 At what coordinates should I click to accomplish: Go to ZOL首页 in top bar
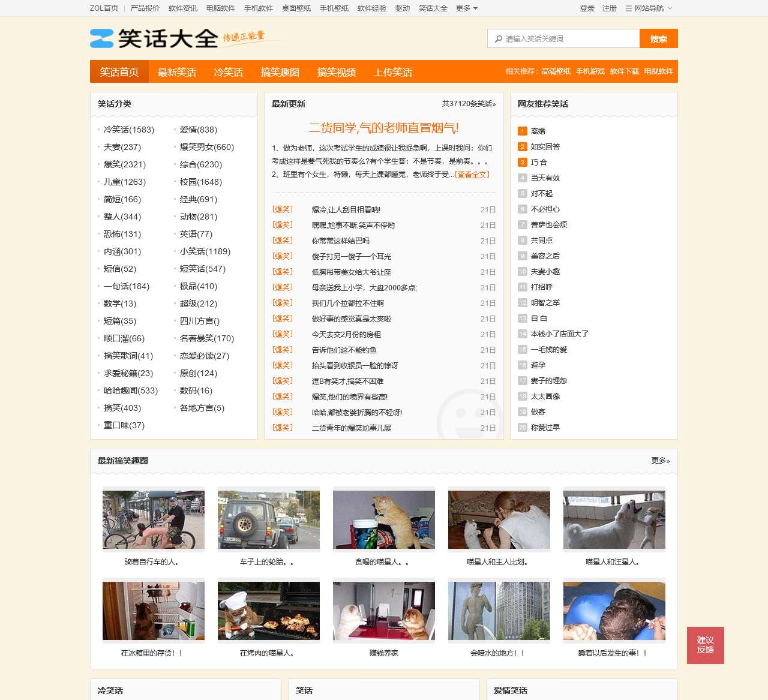104,8
